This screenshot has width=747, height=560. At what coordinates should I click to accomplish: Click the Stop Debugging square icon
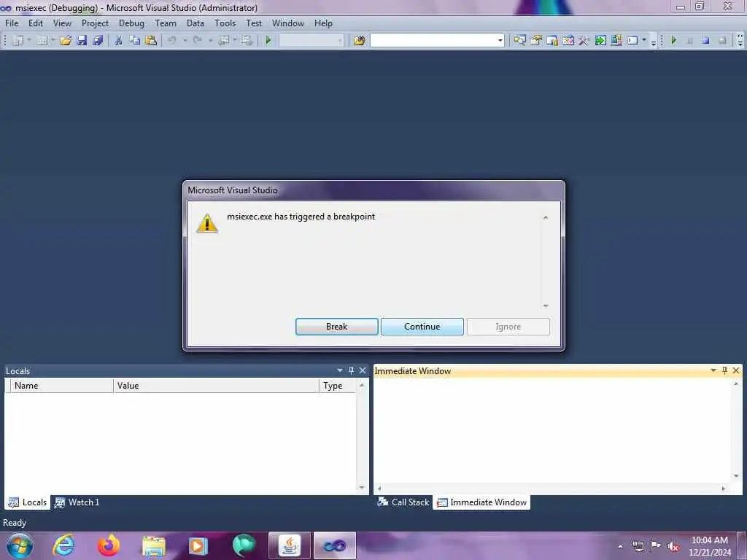[x=706, y=41]
